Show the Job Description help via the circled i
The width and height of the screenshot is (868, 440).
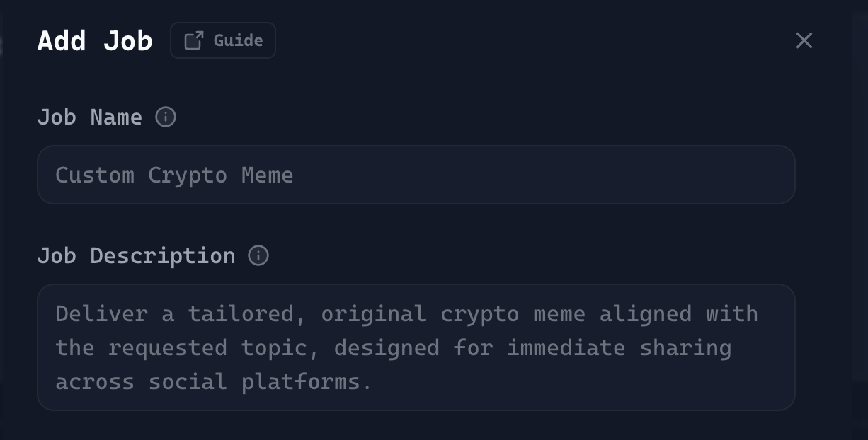(258, 255)
